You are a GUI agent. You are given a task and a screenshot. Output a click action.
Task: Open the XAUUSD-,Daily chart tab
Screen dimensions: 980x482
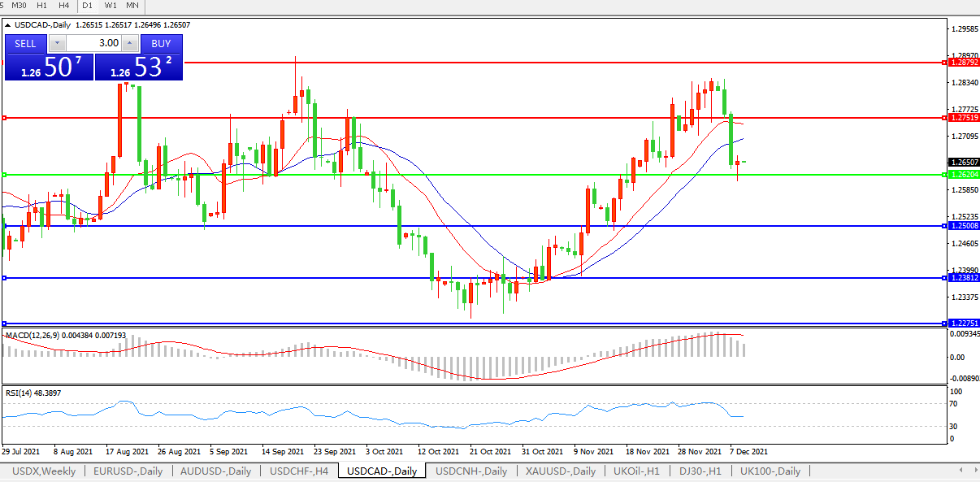click(561, 471)
